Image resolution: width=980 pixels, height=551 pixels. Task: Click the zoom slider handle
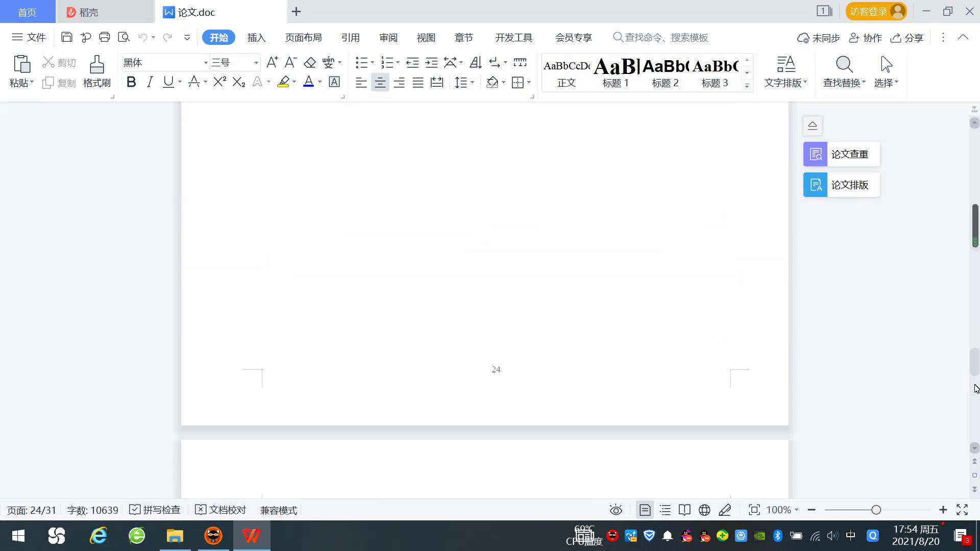pos(876,510)
